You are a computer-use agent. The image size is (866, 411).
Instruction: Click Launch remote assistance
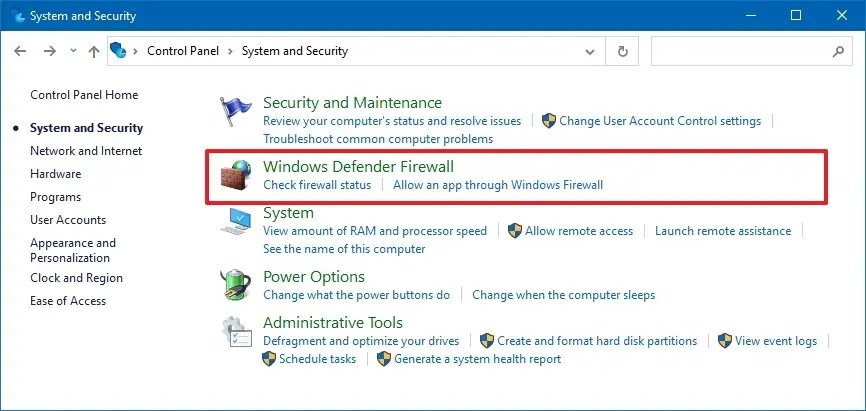click(x=723, y=231)
